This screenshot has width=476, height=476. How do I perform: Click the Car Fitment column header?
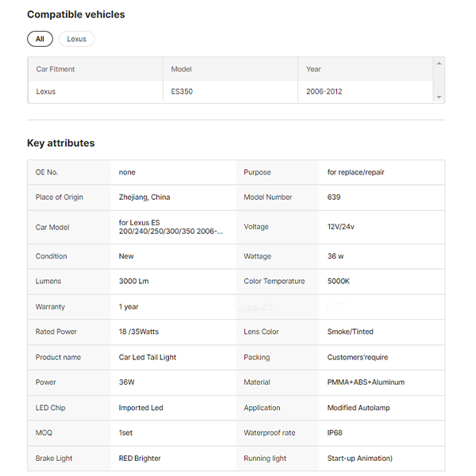pyautogui.click(x=56, y=69)
